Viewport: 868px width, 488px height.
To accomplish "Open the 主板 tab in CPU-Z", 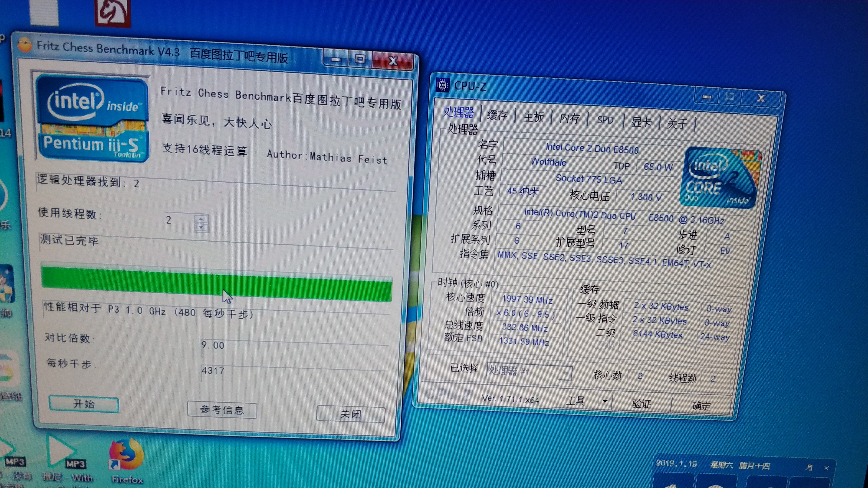I will pyautogui.click(x=533, y=117).
